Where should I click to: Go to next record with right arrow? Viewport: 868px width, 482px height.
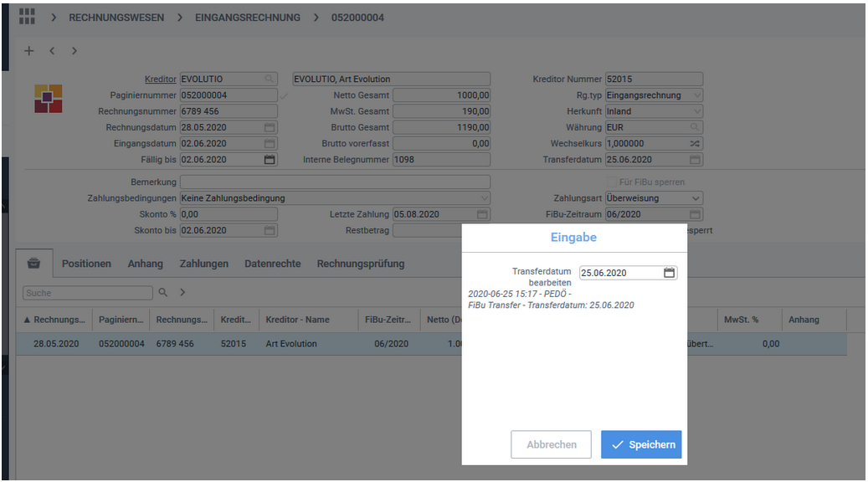pyautogui.click(x=74, y=51)
